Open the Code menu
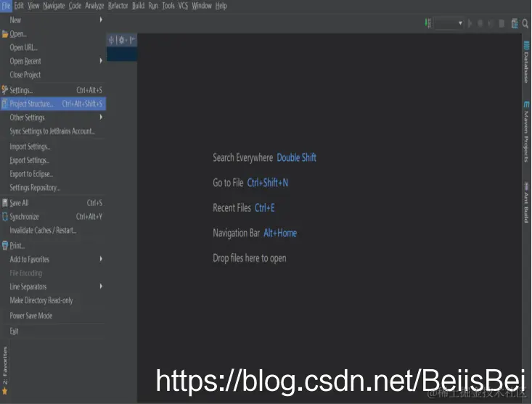This screenshot has width=532, height=404. 75,6
